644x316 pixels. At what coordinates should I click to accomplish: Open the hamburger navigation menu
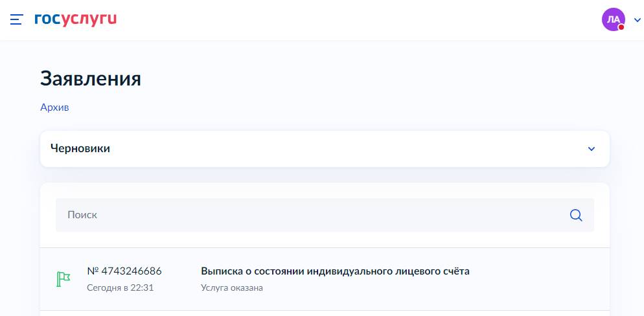click(16, 19)
